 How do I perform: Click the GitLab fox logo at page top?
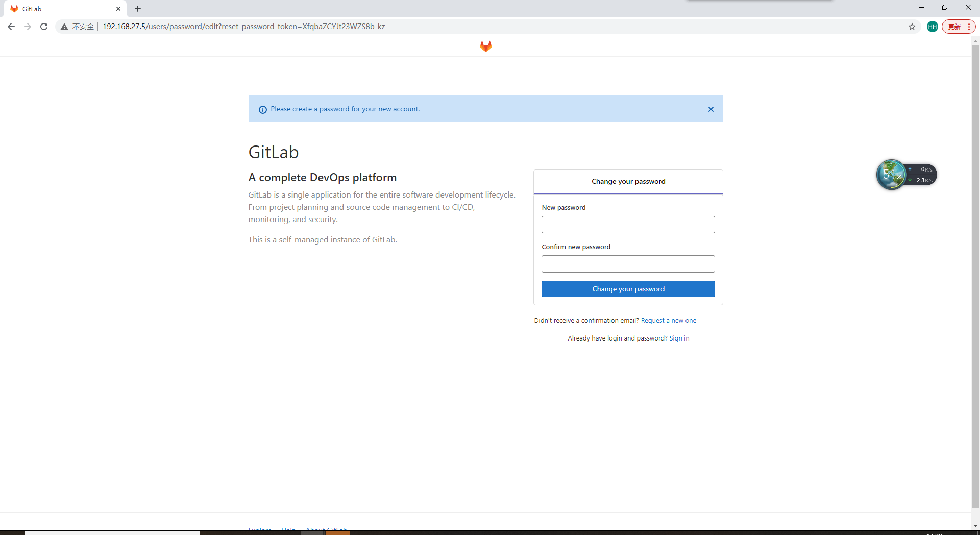(485, 46)
